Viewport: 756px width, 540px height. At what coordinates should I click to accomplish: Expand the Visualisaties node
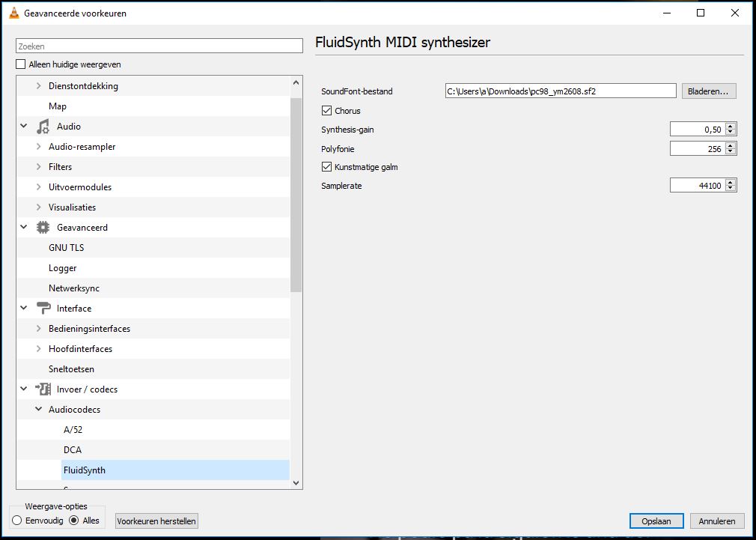(39, 207)
